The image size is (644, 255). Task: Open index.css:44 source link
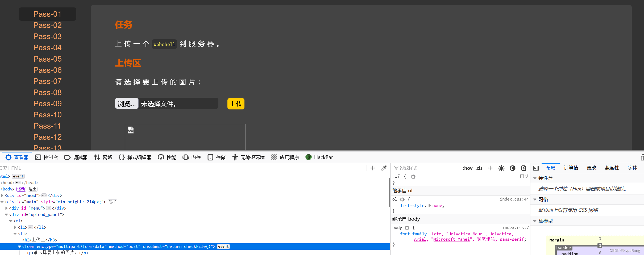click(x=514, y=199)
